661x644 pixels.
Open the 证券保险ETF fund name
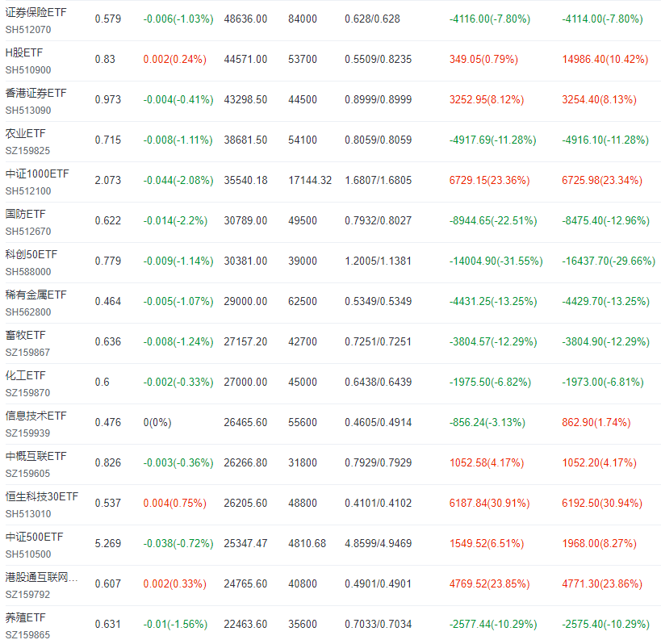point(36,13)
